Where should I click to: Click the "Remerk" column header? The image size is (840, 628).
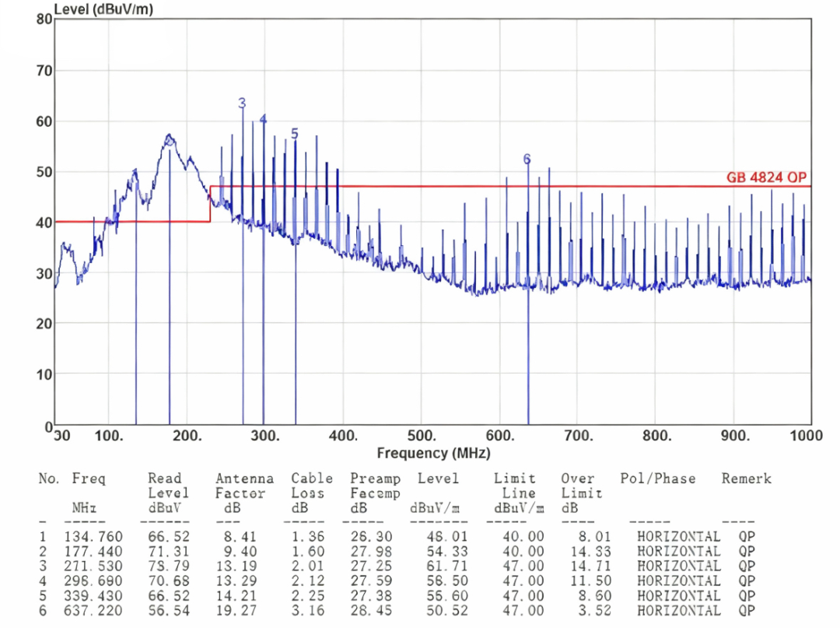click(x=746, y=479)
